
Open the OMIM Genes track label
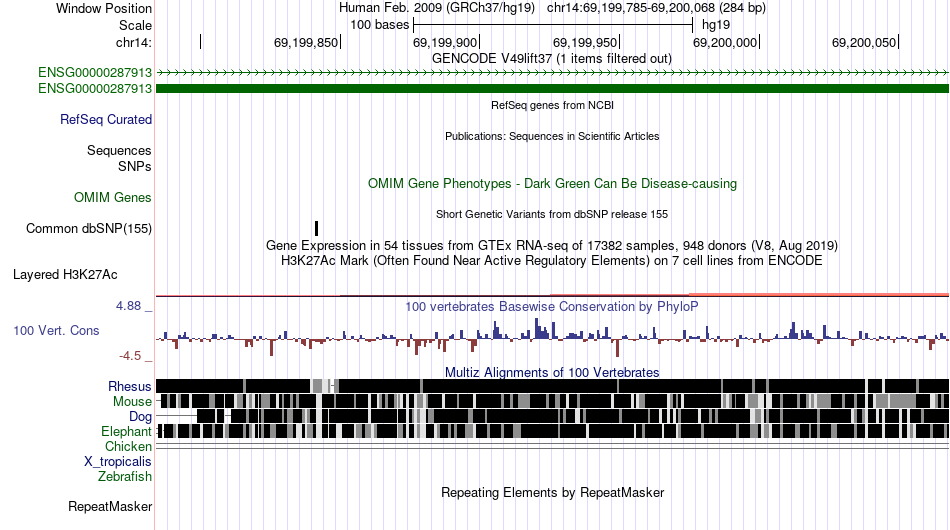(113, 197)
